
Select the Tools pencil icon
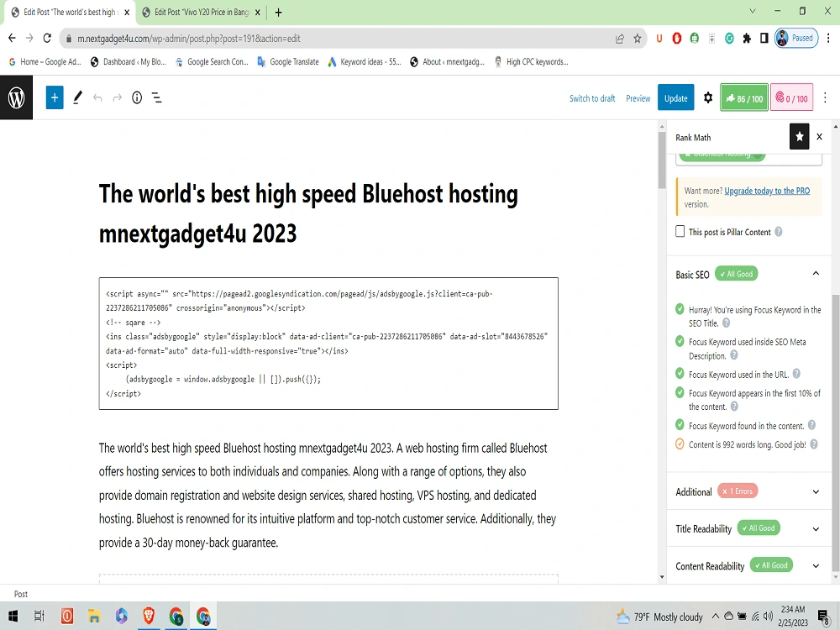point(77,97)
